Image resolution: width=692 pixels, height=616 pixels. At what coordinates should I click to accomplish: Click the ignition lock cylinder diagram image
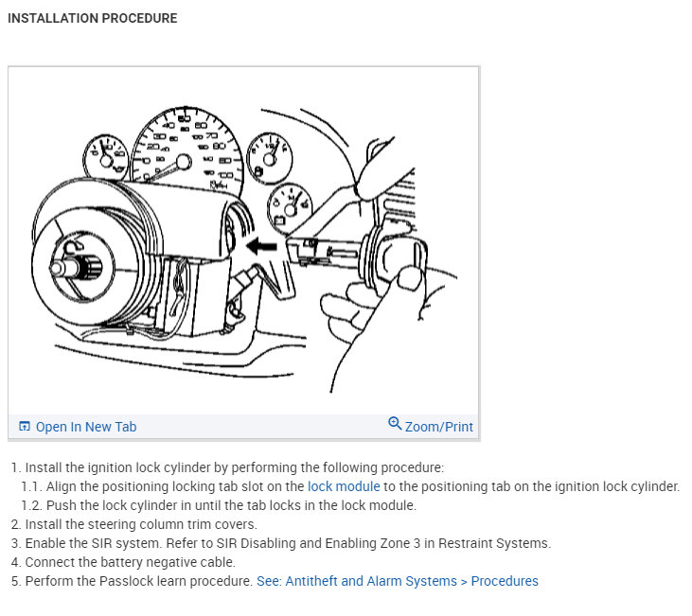(243, 240)
